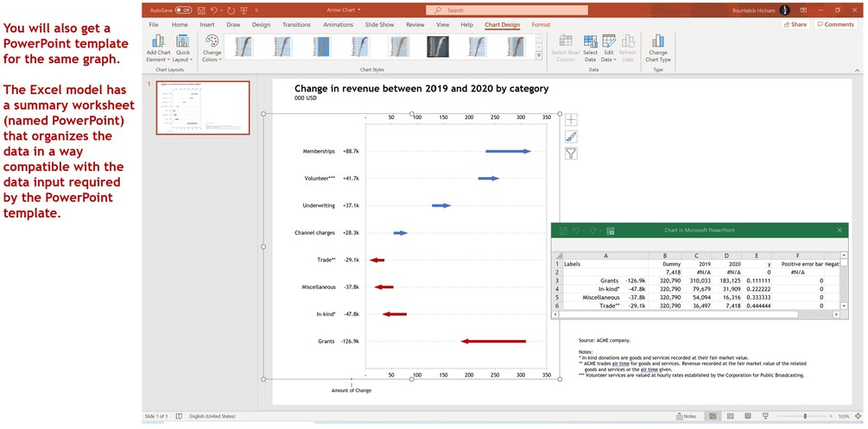868x429 pixels.
Task: Switch to Normal view icon
Action: click(x=713, y=416)
